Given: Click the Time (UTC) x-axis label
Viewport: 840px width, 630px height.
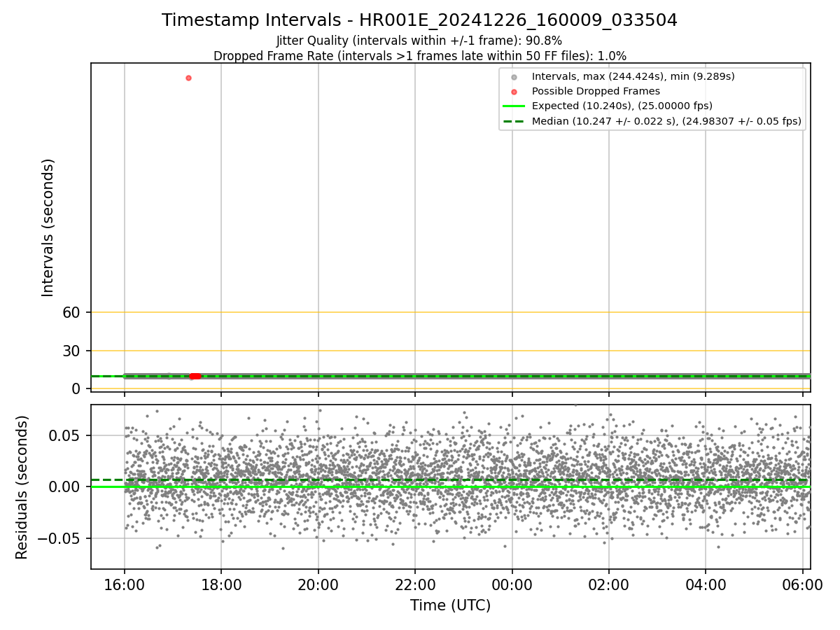Looking at the screenshot, I should pos(450,605).
